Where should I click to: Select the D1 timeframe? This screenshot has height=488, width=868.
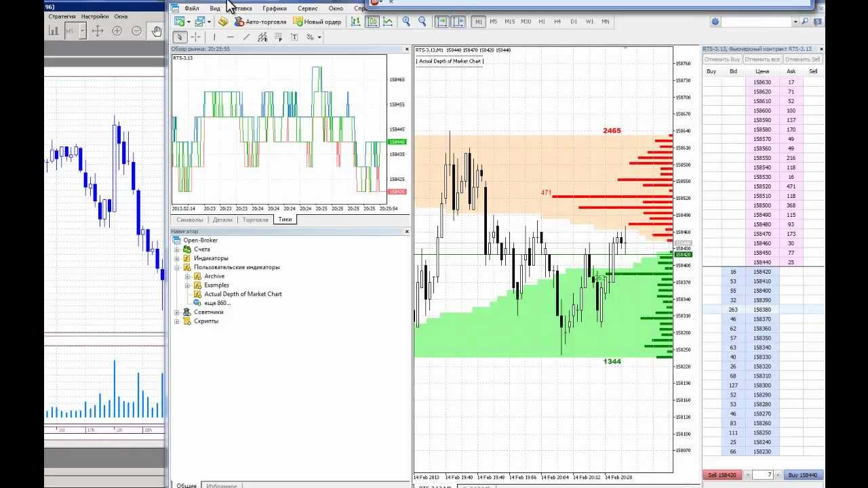pyautogui.click(x=574, y=22)
